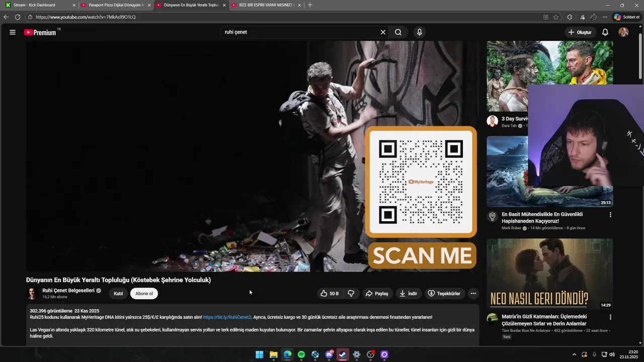Open Spotify from the taskbar
The width and height of the screenshot is (644, 362).
click(x=301, y=354)
